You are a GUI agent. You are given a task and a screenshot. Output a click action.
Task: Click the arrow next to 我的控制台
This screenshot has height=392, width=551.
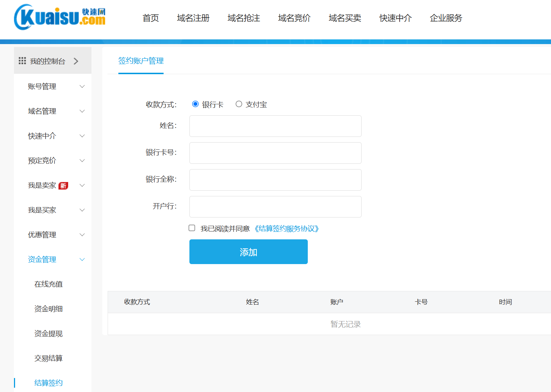(76, 61)
